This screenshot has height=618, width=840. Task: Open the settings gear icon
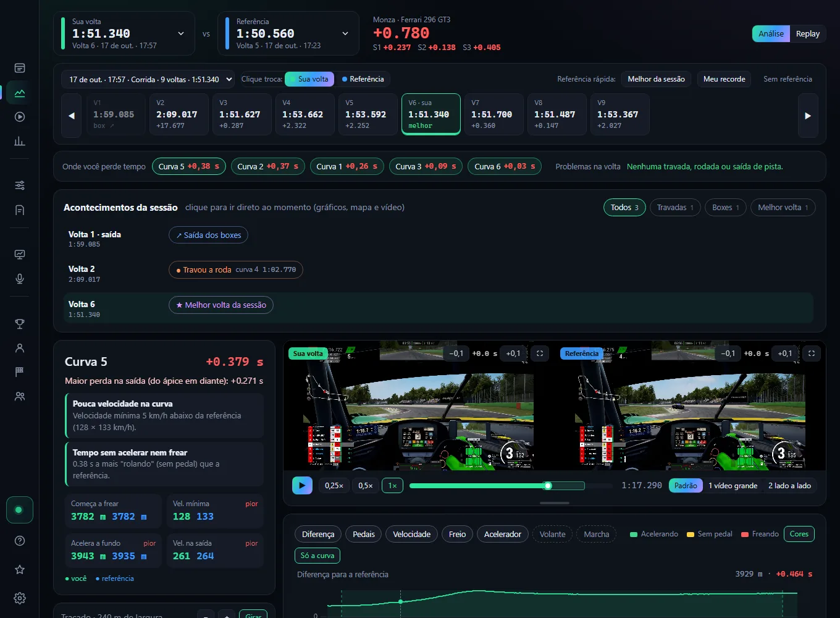tap(20, 598)
